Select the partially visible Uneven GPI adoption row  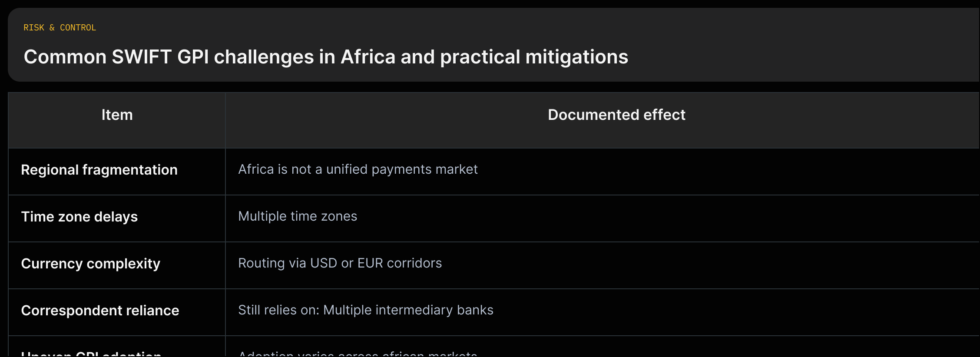point(494,347)
